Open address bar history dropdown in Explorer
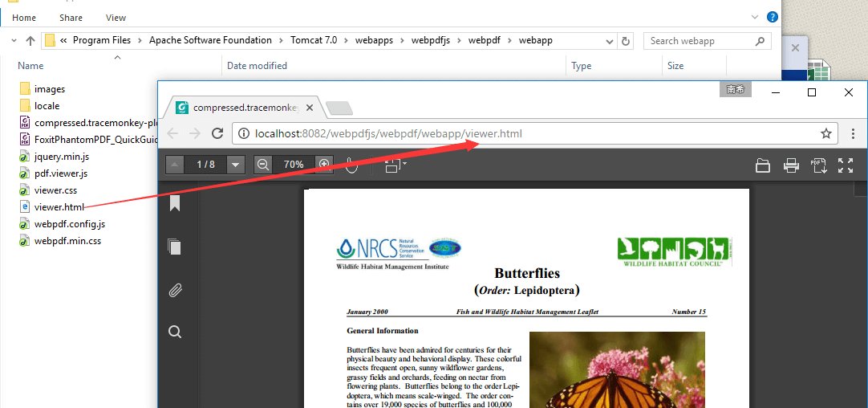 tap(609, 41)
